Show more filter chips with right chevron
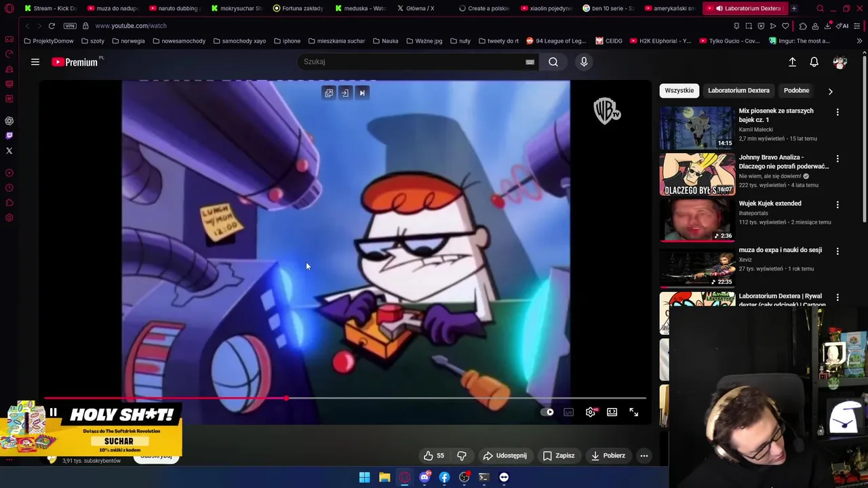The height and width of the screenshot is (488, 868). [830, 91]
